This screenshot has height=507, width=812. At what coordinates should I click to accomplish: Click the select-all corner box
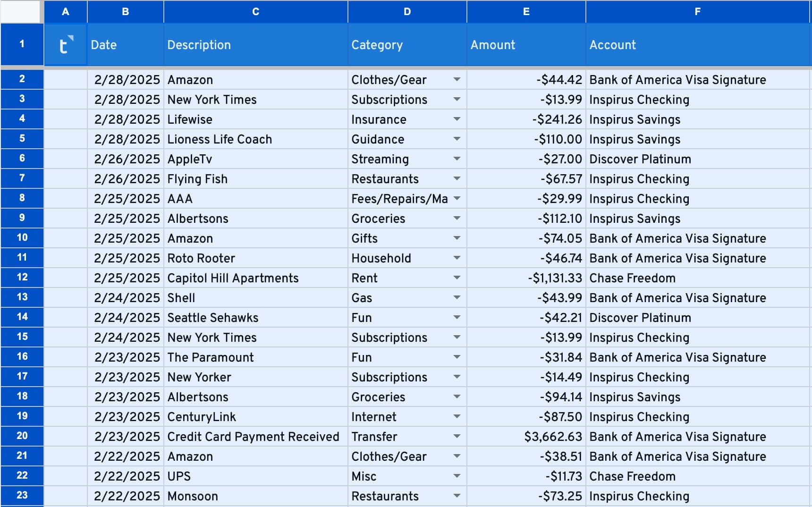point(20,12)
